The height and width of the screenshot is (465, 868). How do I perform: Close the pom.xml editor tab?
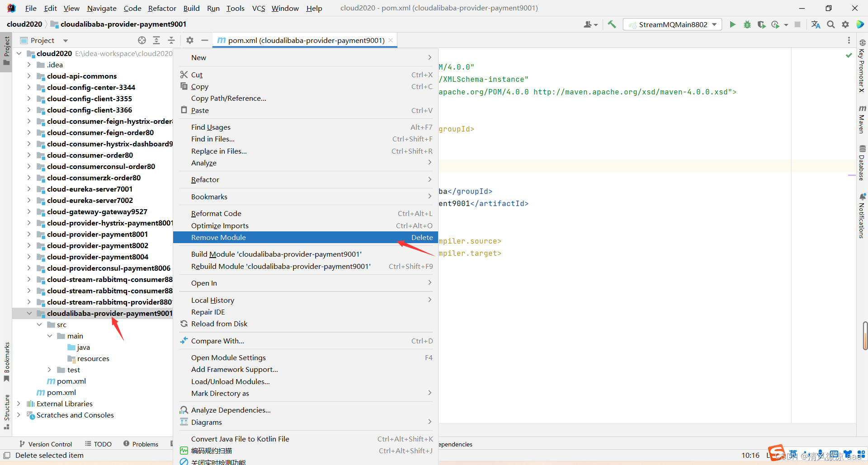pos(391,40)
